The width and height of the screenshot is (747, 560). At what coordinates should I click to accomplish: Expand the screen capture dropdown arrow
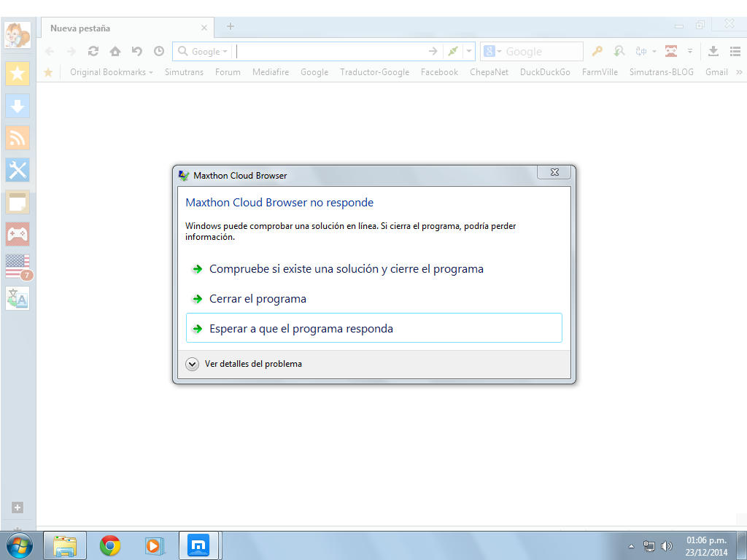tap(689, 51)
